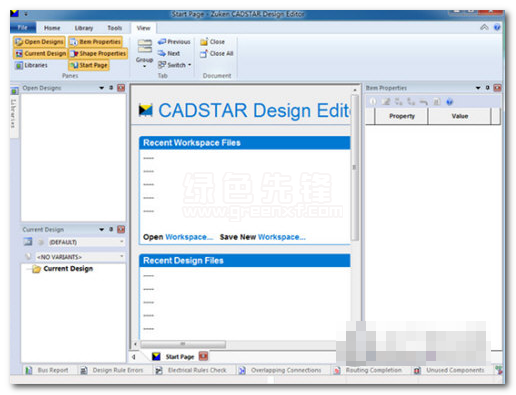Toggle the Start Page pane button

pyautogui.click(x=89, y=65)
